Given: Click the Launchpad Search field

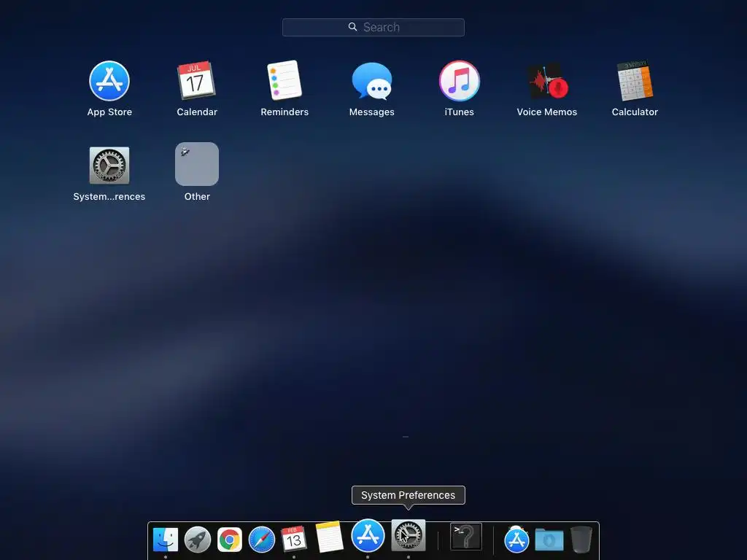Looking at the screenshot, I should click(373, 27).
